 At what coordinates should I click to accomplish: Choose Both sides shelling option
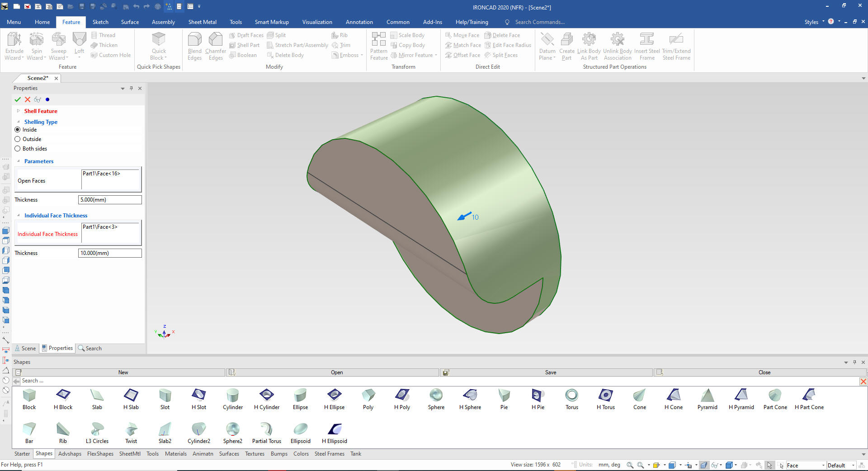[x=18, y=149]
